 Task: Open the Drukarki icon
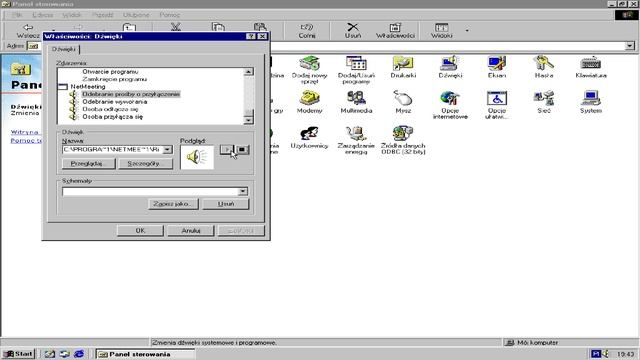[x=403, y=67]
